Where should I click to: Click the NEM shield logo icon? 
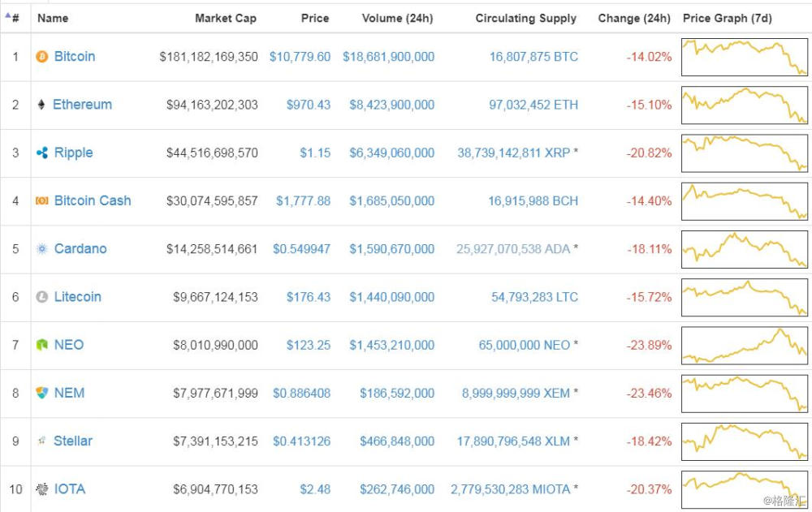click(42, 393)
